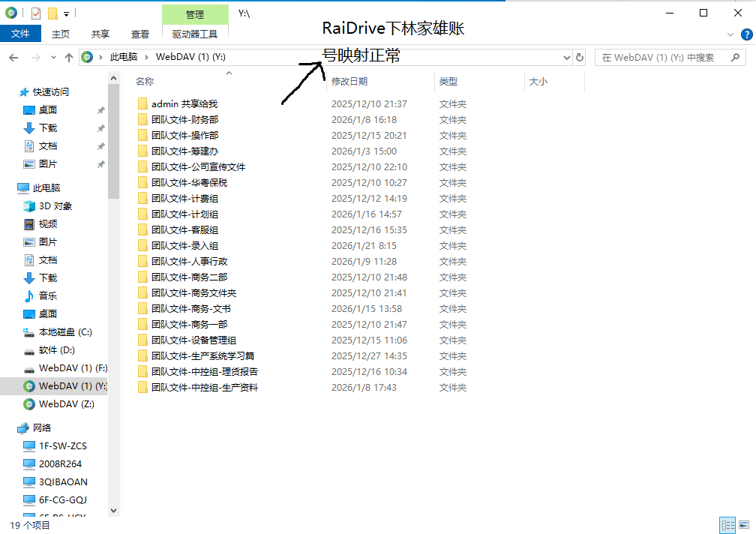Select the 团队文件-设备管理组 folder
756x534 pixels.
pyautogui.click(x=193, y=340)
